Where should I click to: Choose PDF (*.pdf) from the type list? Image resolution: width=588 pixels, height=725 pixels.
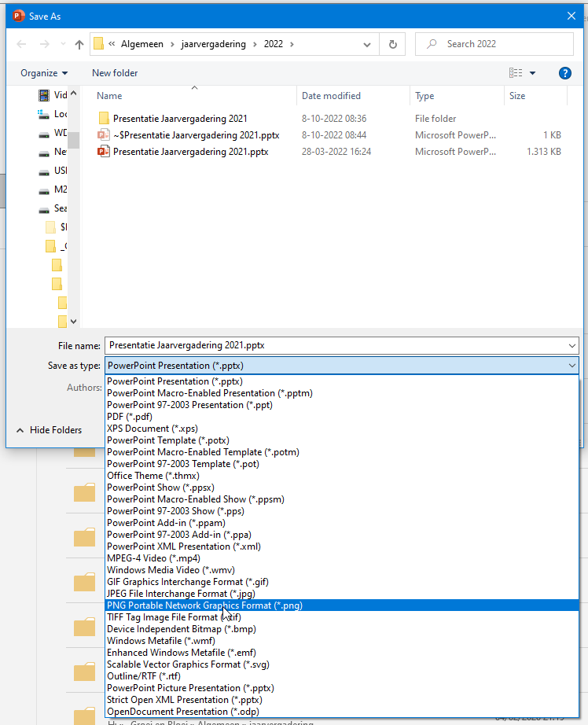click(x=130, y=417)
